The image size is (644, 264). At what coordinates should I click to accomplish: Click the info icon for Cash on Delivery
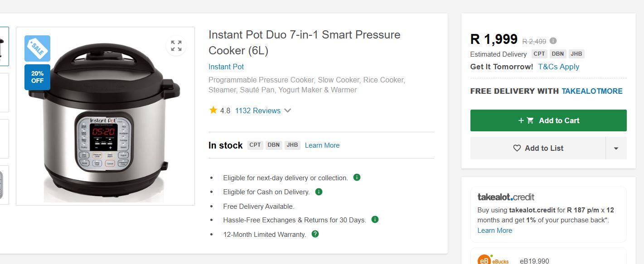[318, 192]
